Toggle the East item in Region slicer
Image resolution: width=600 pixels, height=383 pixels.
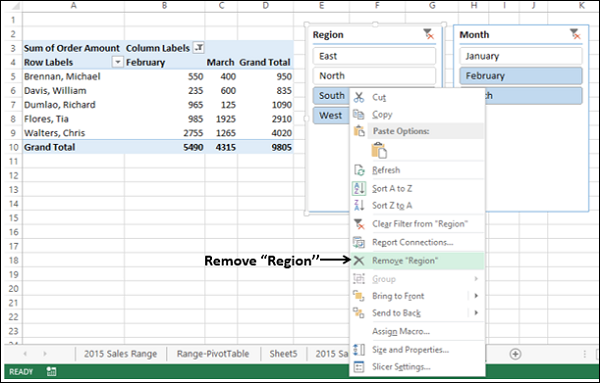(374, 56)
